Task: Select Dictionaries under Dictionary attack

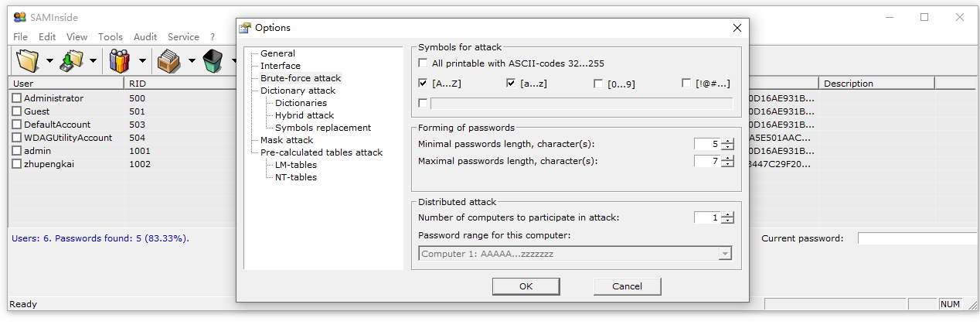Action: coord(301,103)
